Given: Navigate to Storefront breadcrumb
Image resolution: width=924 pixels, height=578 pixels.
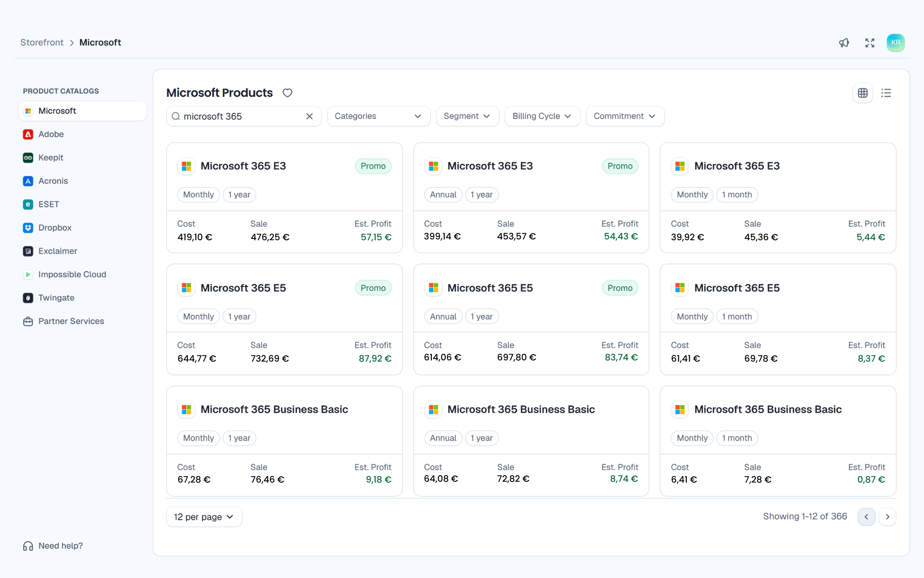Looking at the screenshot, I should pyautogui.click(x=42, y=43).
